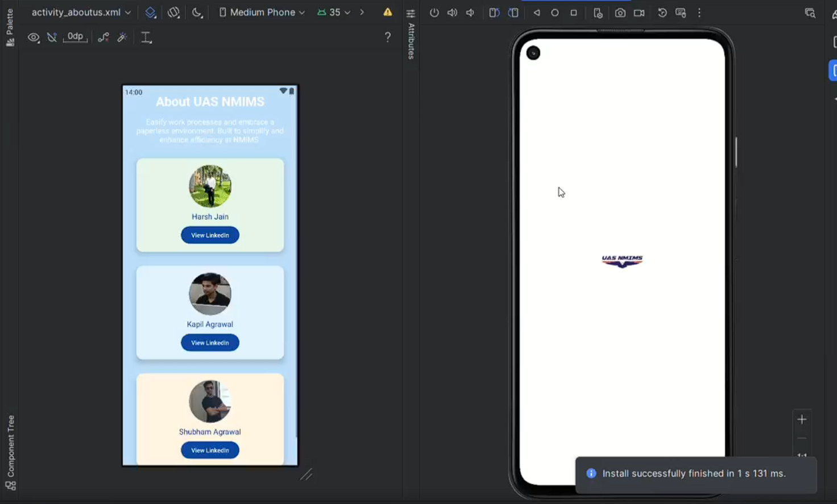Tap emulator Home button

coord(555,13)
